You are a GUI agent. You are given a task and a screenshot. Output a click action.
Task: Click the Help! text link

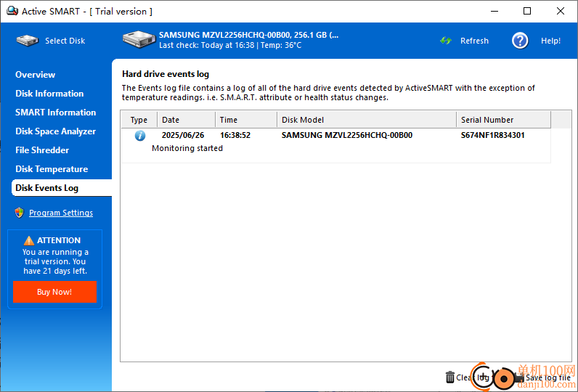(x=550, y=41)
